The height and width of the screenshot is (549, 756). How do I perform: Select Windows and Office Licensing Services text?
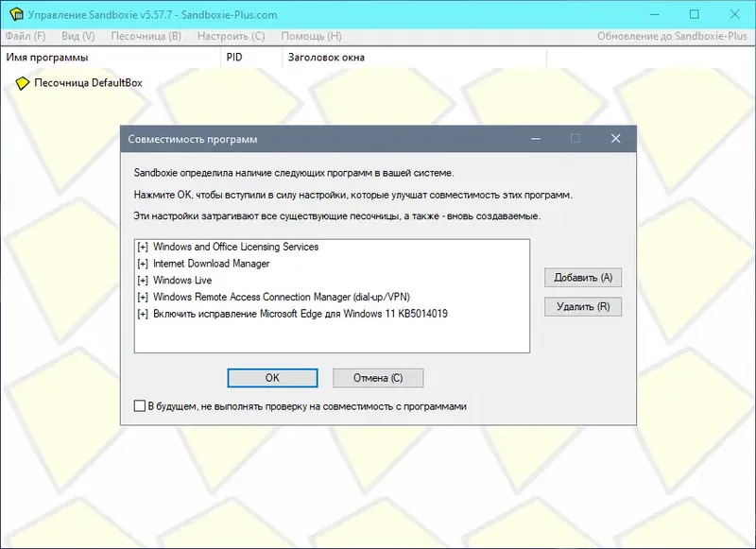235,247
